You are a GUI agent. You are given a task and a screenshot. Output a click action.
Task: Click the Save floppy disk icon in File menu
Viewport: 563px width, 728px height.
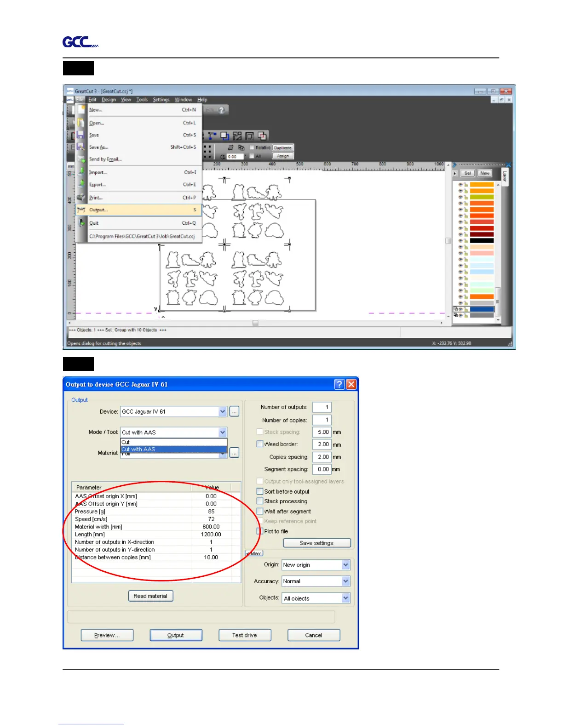click(x=81, y=135)
